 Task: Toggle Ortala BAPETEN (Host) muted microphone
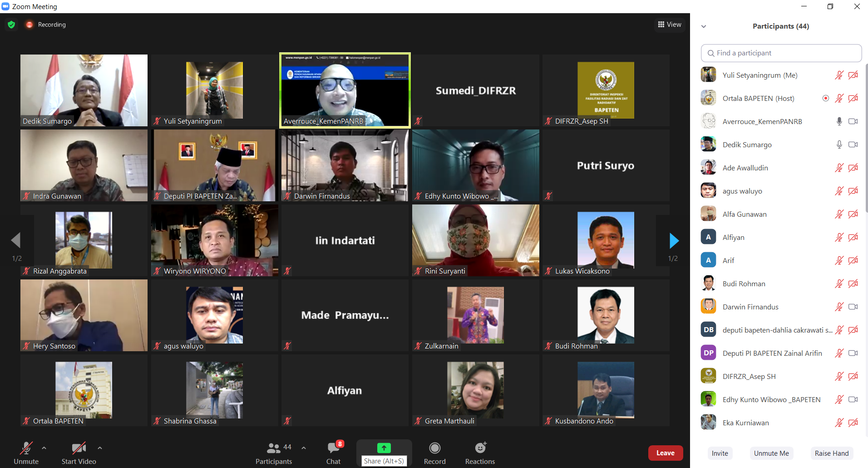click(839, 98)
